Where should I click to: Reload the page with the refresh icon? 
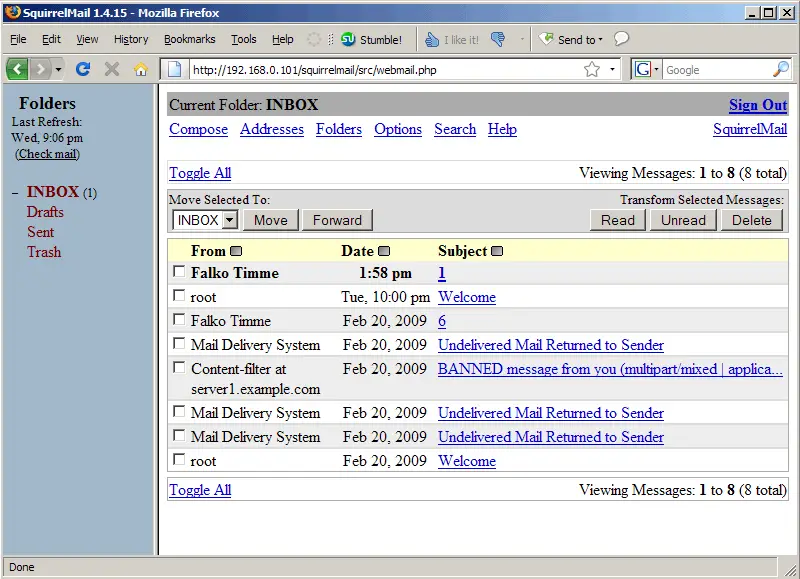click(x=83, y=69)
